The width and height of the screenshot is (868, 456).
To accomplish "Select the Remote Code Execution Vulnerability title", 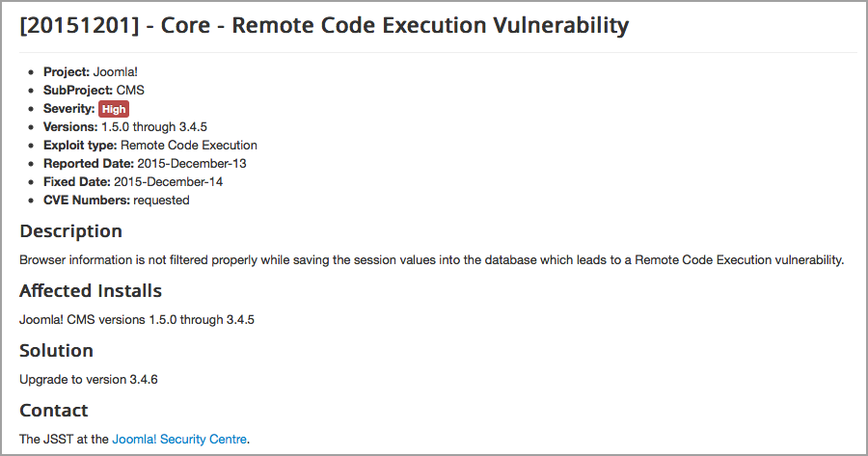I will point(430,25).
